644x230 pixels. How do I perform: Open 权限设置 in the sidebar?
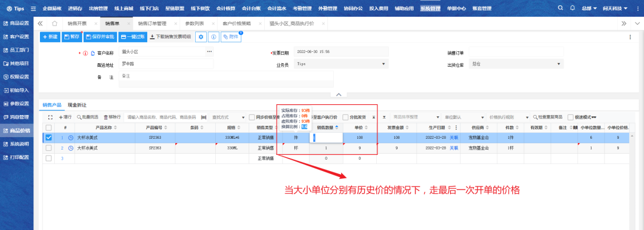[x=17, y=77]
